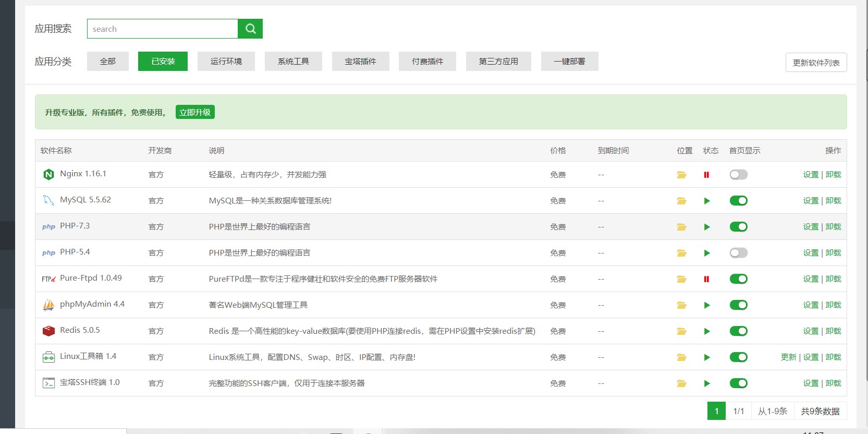Click the PHP-7.3 software name
The height and width of the screenshot is (434, 868).
[75, 226]
